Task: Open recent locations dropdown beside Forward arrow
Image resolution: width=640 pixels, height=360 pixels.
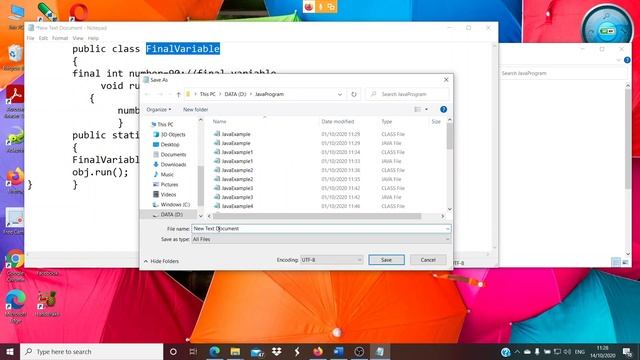Action: (170, 94)
